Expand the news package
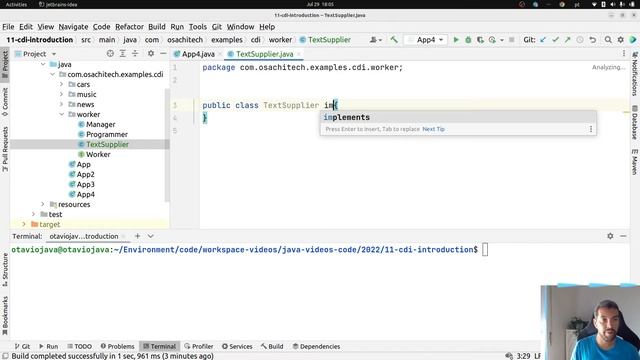640x360 pixels. pyautogui.click(x=62, y=104)
